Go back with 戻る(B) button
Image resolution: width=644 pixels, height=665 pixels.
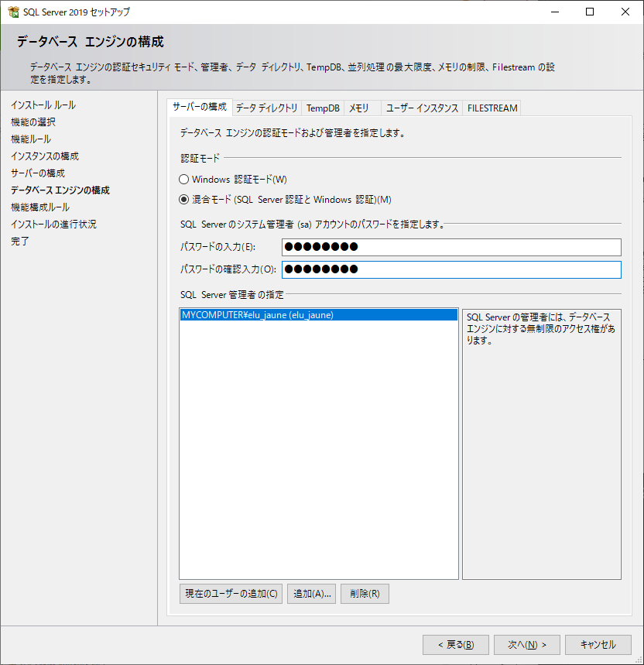pos(456,645)
